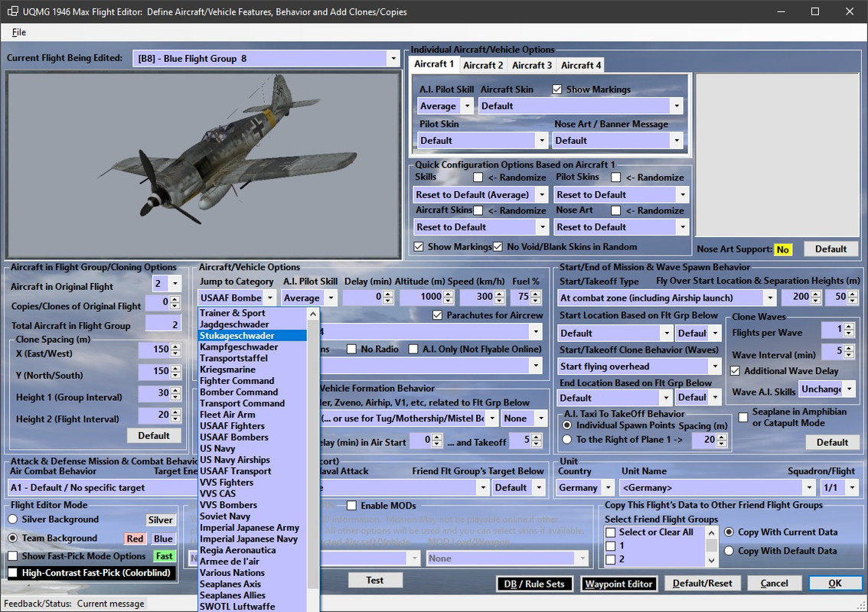
Task: Click the Red team color button
Action: (x=135, y=539)
